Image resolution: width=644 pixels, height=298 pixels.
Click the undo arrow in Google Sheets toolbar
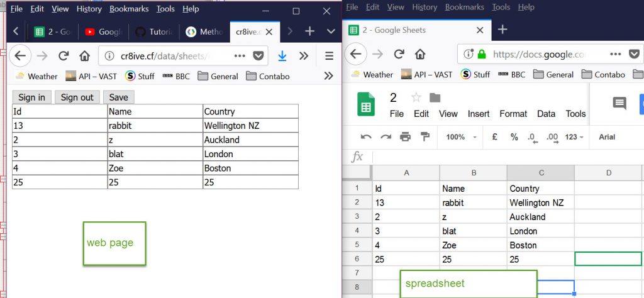(x=366, y=137)
